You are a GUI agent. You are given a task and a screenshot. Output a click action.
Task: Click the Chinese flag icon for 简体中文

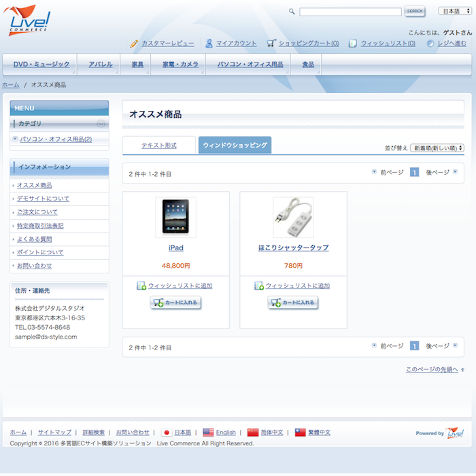point(253,432)
